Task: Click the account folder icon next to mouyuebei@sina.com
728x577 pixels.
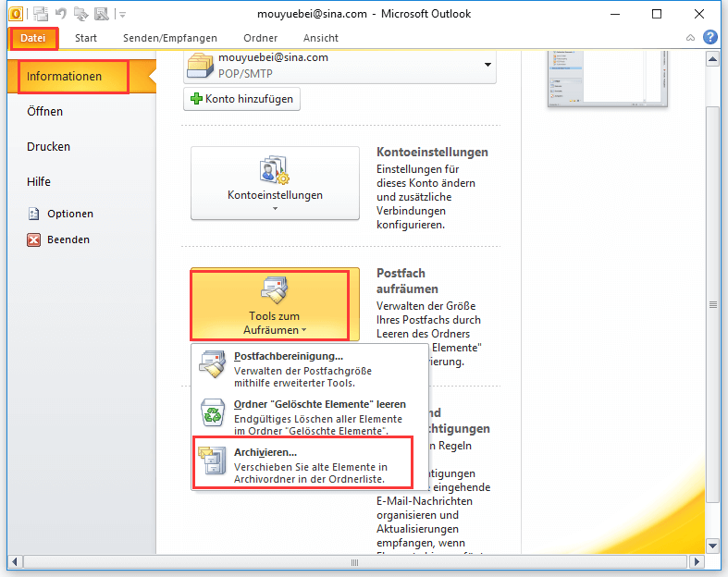Action: click(200, 66)
